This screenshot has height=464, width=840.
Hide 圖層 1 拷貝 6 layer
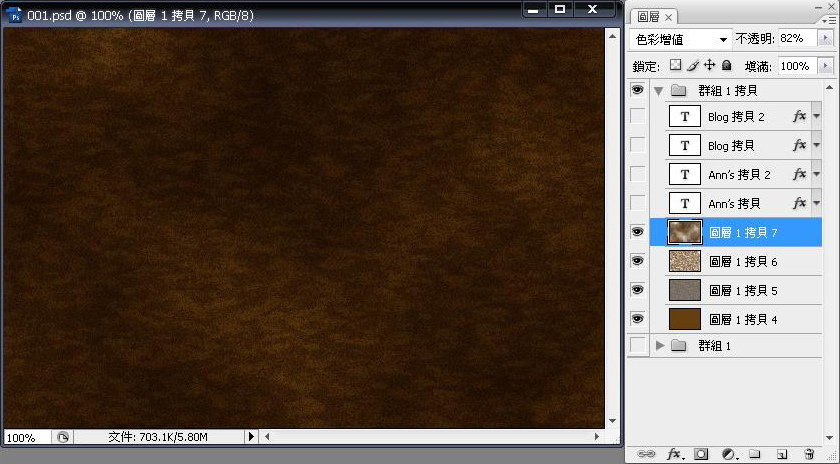pyautogui.click(x=637, y=261)
